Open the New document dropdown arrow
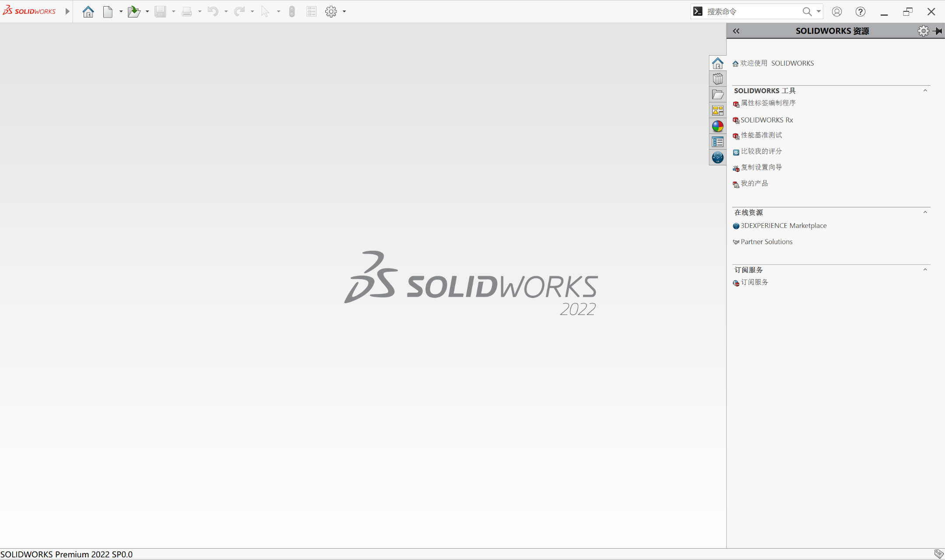This screenshot has height=560, width=945. click(x=120, y=11)
